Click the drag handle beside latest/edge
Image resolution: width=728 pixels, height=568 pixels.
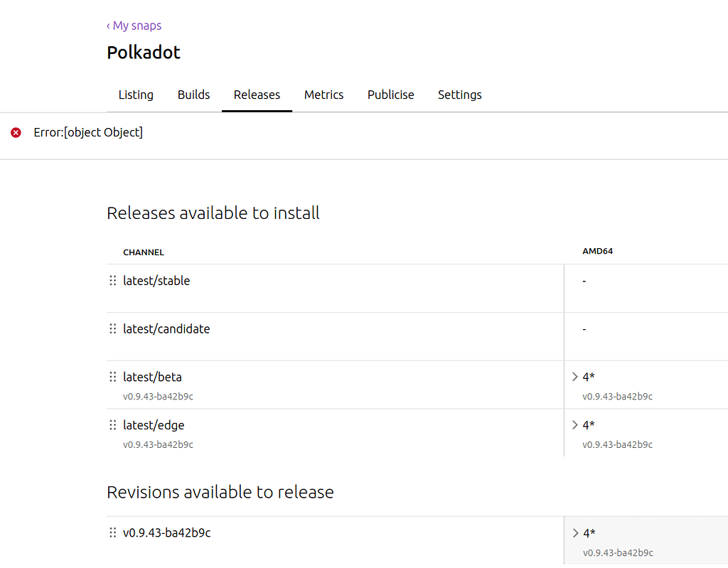112,425
